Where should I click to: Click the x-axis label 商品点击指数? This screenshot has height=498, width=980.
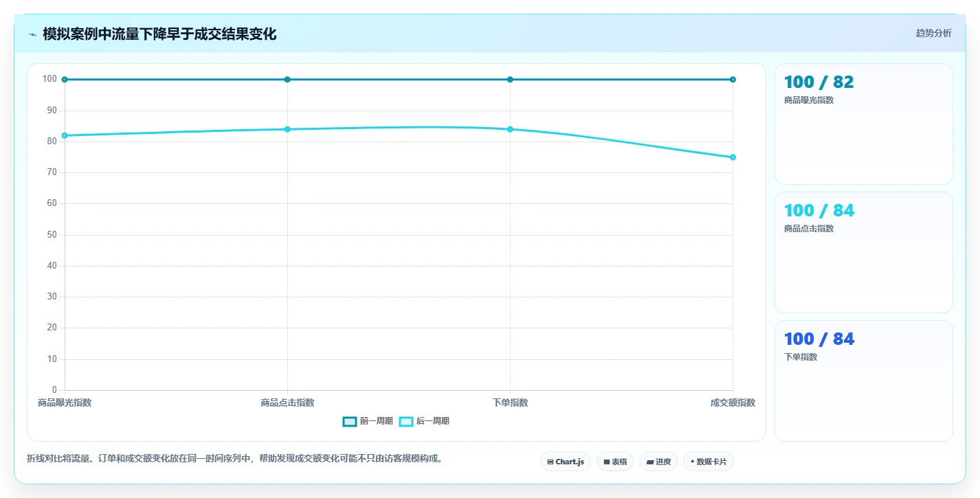coord(287,403)
